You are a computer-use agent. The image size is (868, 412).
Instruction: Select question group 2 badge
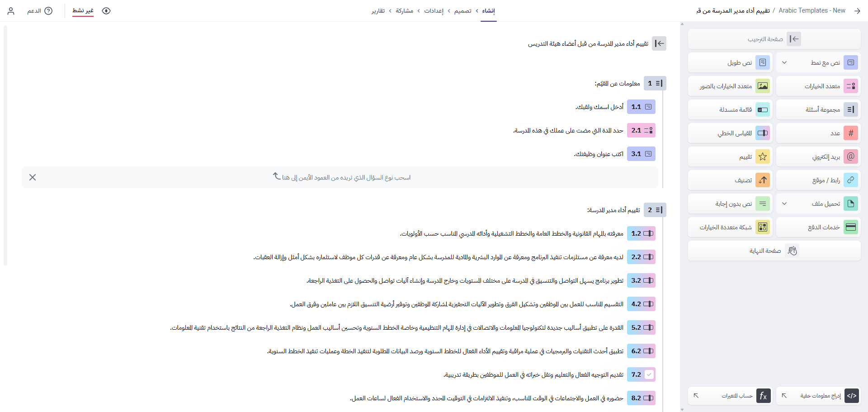(655, 210)
